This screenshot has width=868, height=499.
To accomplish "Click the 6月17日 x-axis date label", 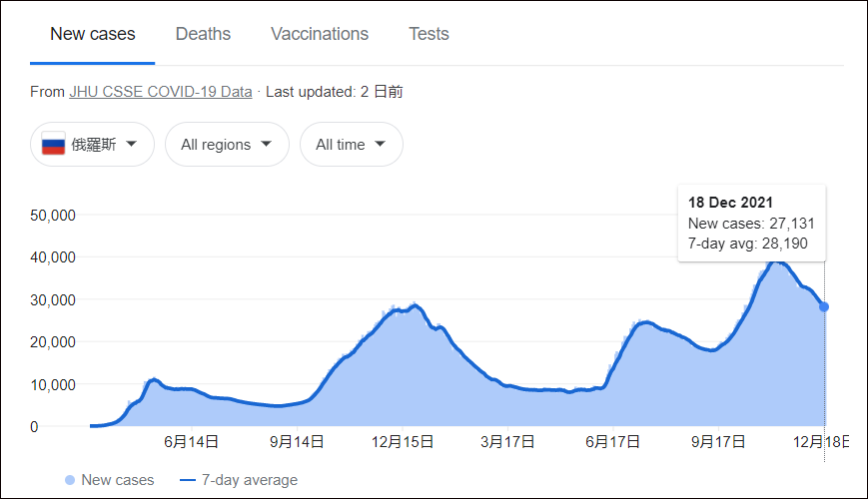I will 612,441.
